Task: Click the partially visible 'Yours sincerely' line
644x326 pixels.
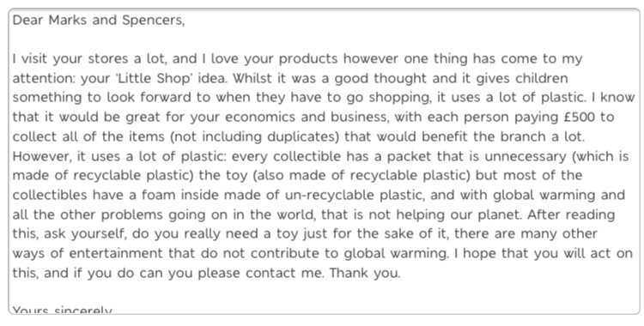Action: click(x=63, y=310)
